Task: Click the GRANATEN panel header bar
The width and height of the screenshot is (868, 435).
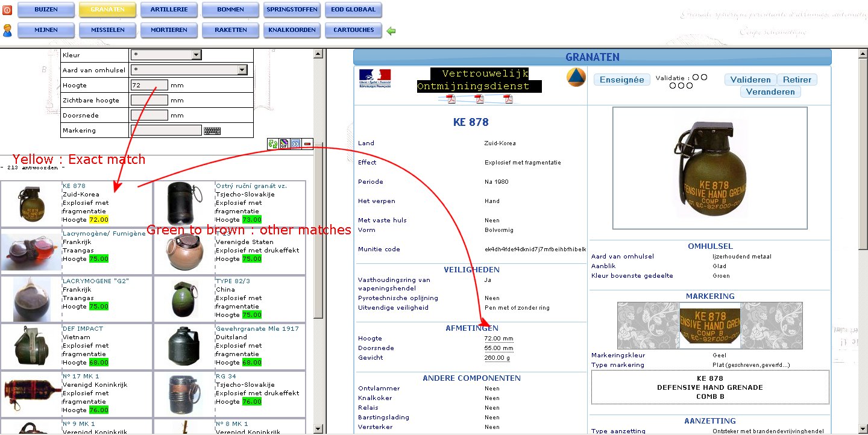Action: click(593, 57)
